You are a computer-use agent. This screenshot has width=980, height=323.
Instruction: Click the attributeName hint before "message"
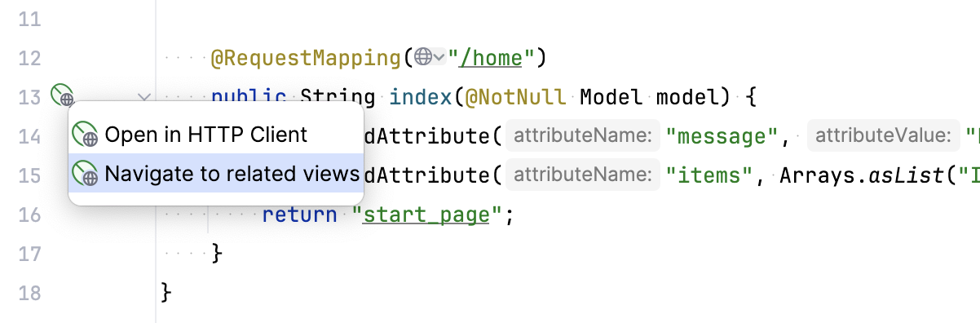582,135
